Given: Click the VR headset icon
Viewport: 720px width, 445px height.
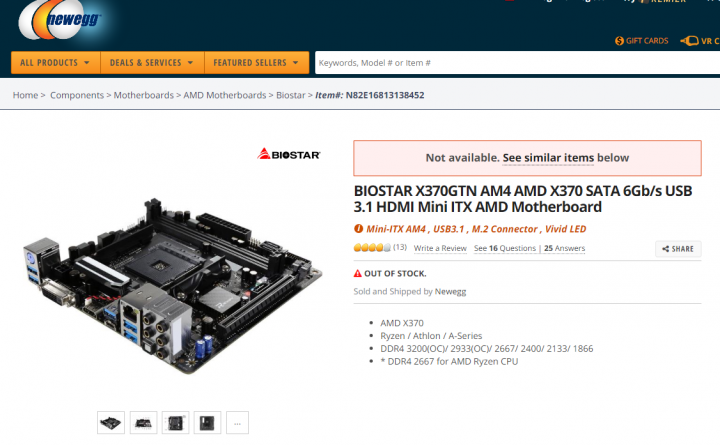Looking at the screenshot, I should (689, 41).
